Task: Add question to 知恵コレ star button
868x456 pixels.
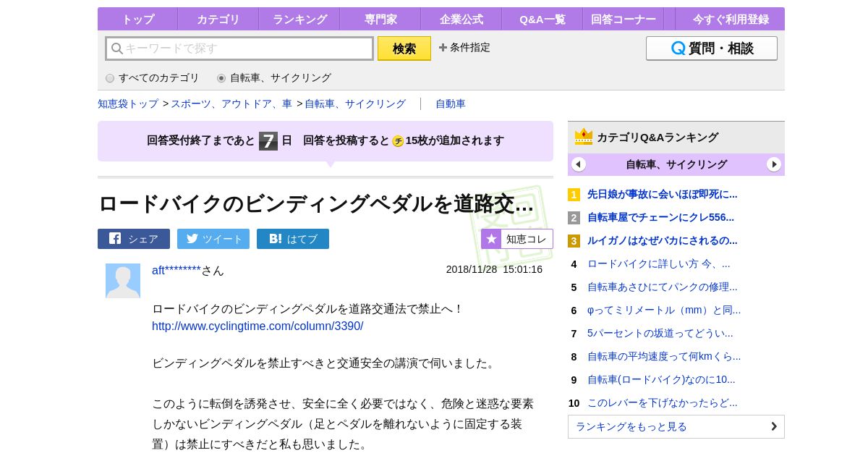Action: point(517,239)
